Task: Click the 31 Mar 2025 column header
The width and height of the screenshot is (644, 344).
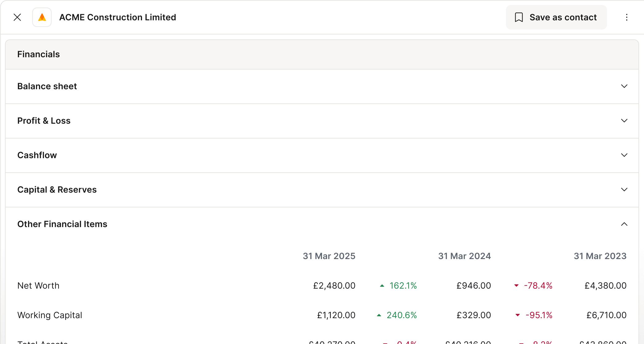Action: [329, 256]
